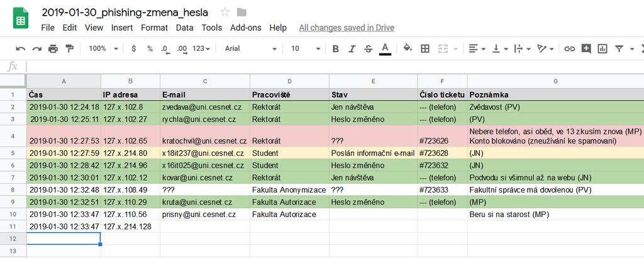Open the font size 10 dropdown

pyautogui.click(x=304, y=48)
